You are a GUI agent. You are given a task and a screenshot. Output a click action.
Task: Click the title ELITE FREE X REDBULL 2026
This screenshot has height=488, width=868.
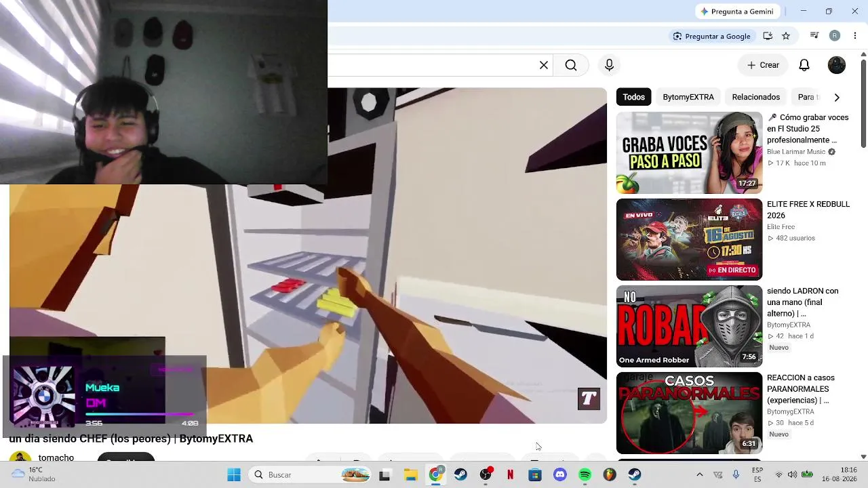point(808,210)
